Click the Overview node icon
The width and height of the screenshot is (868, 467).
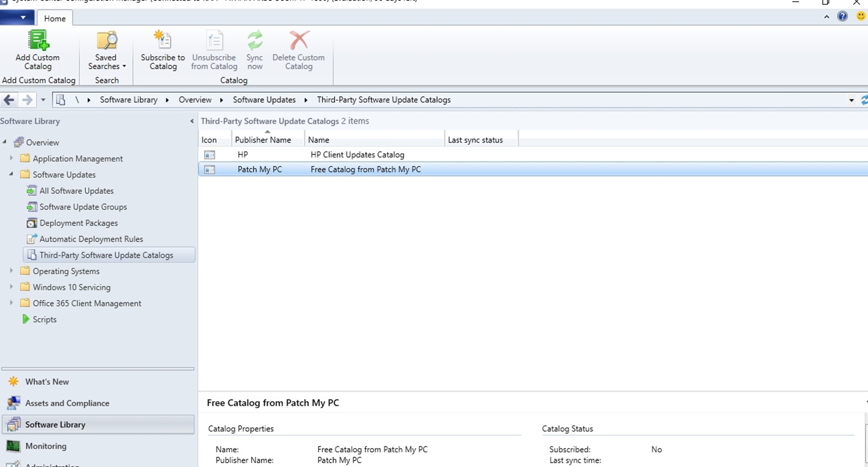[x=18, y=142]
